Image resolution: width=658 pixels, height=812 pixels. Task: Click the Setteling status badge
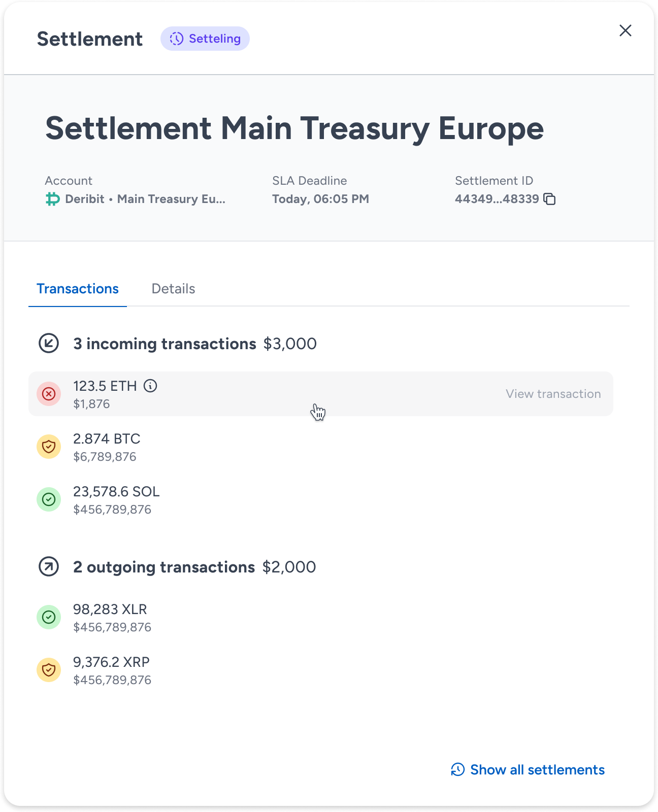pos(205,39)
